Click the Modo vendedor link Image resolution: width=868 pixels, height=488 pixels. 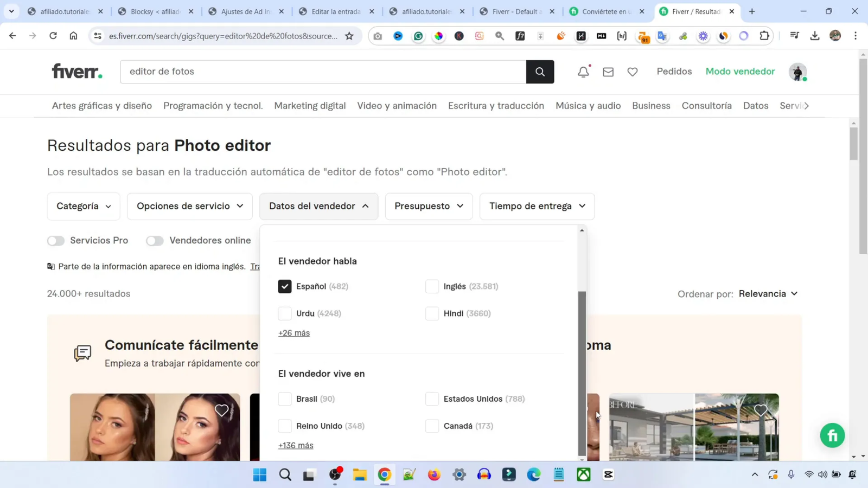pos(740,71)
